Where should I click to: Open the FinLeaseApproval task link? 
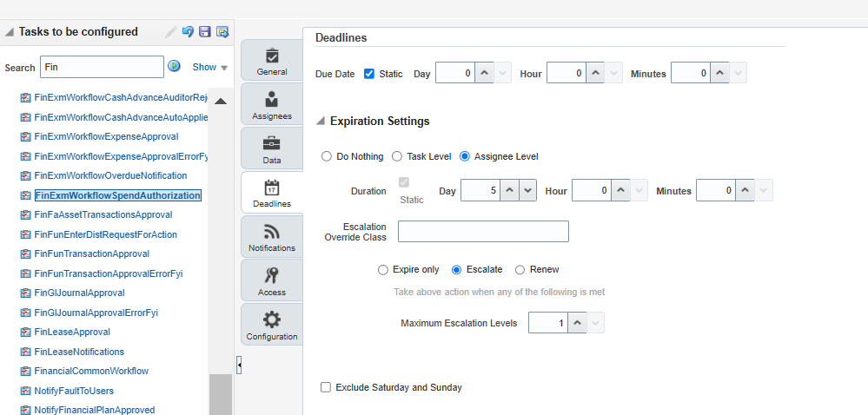pyautogui.click(x=72, y=332)
